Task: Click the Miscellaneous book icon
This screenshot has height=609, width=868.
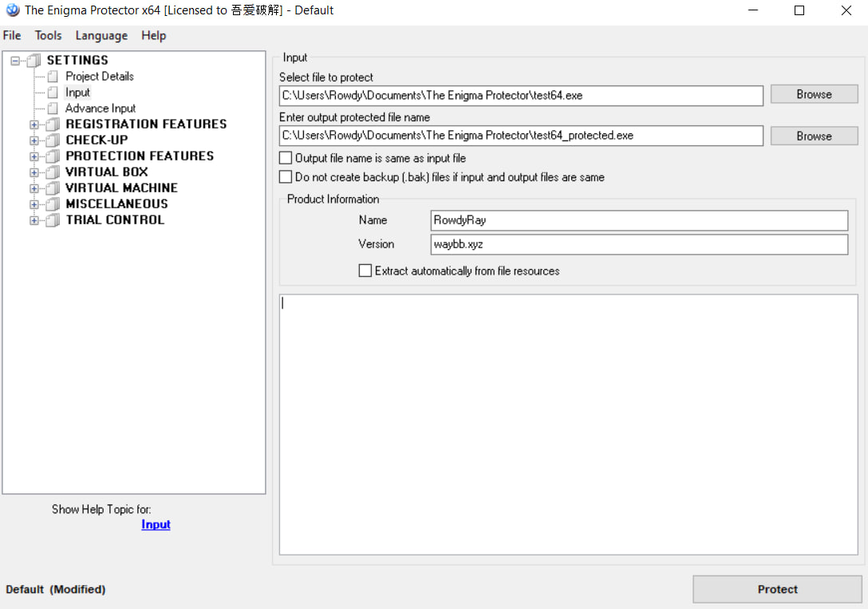Action: [53, 204]
